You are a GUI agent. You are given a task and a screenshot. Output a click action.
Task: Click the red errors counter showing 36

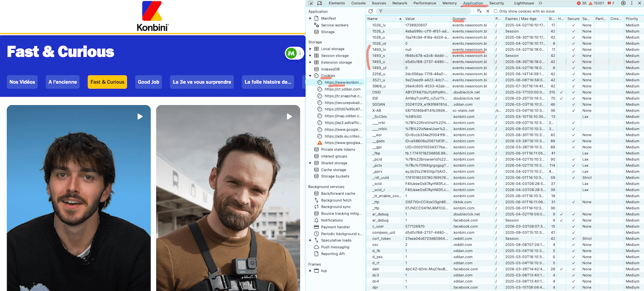(582, 3)
